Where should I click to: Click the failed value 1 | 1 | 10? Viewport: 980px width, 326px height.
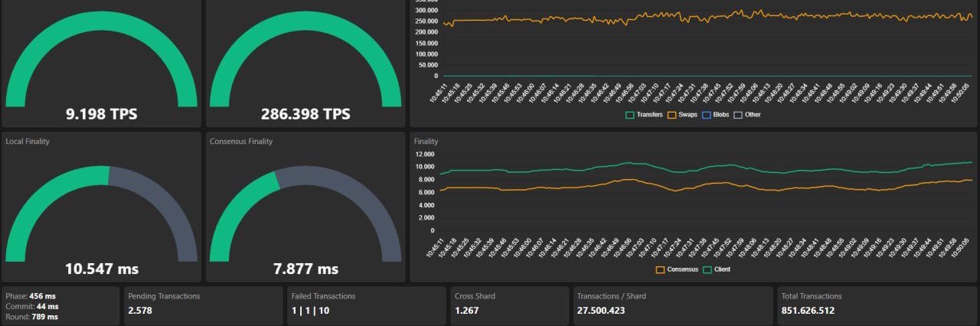(310, 311)
